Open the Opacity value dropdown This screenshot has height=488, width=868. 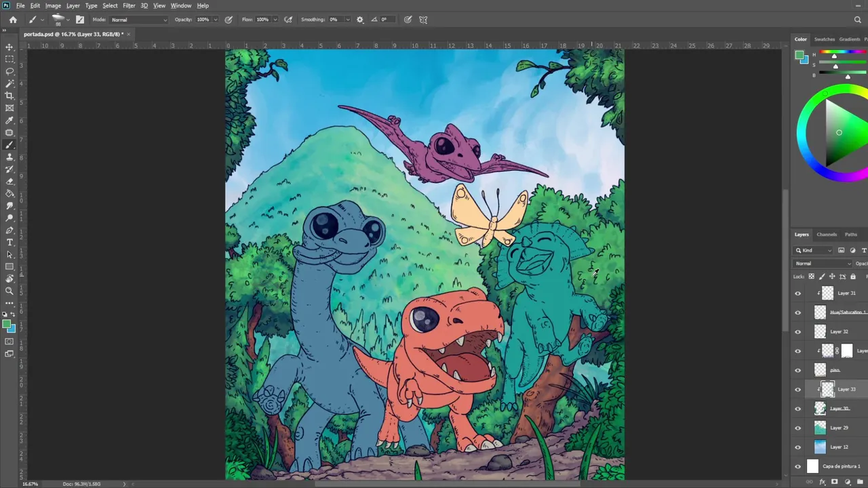click(216, 20)
